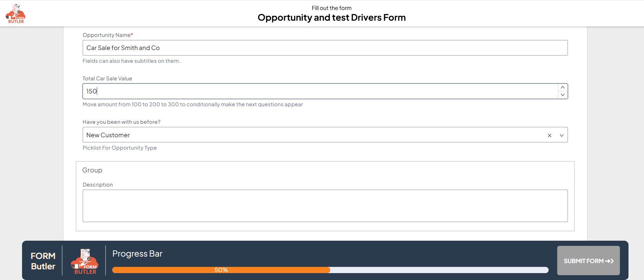Click the Description text area
Screen dimensions: 644x280
click(x=325, y=206)
